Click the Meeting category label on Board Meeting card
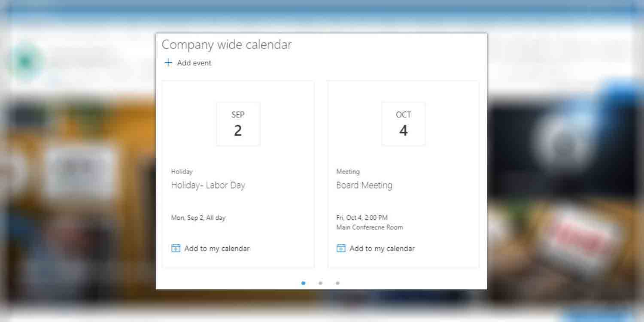The width and height of the screenshot is (644, 322). point(348,171)
